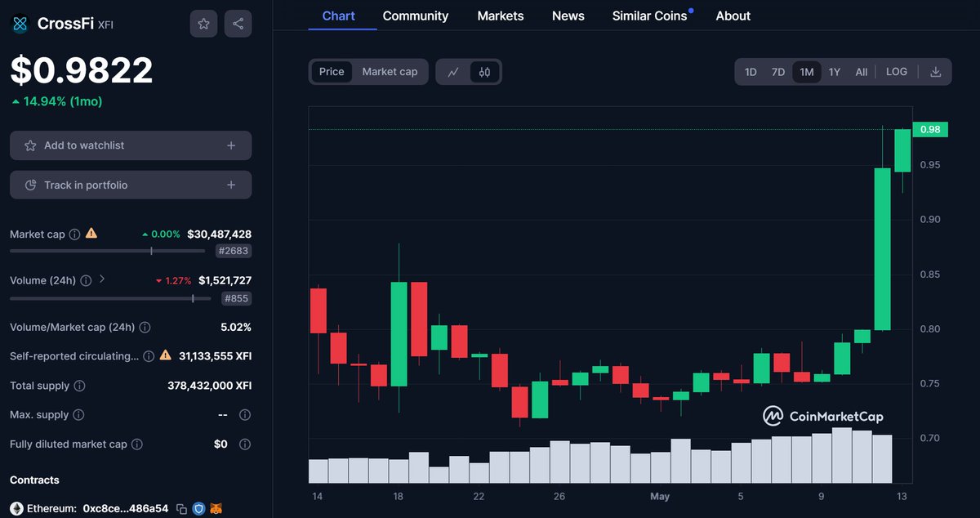Click the Contracts heading text
The height and width of the screenshot is (518, 980).
pyautogui.click(x=34, y=480)
